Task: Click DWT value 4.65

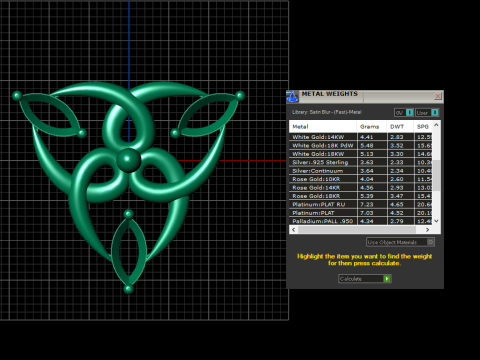Action: (x=397, y=204)
